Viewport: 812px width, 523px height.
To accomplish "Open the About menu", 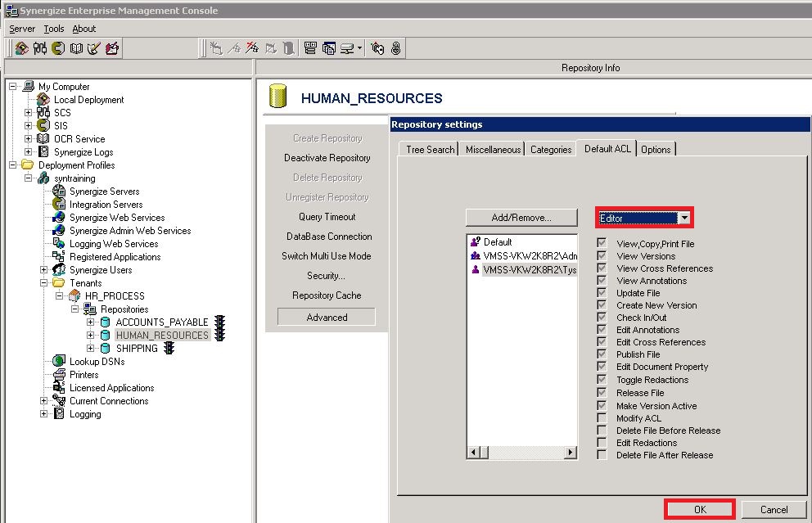I will [x=83, y=29].
